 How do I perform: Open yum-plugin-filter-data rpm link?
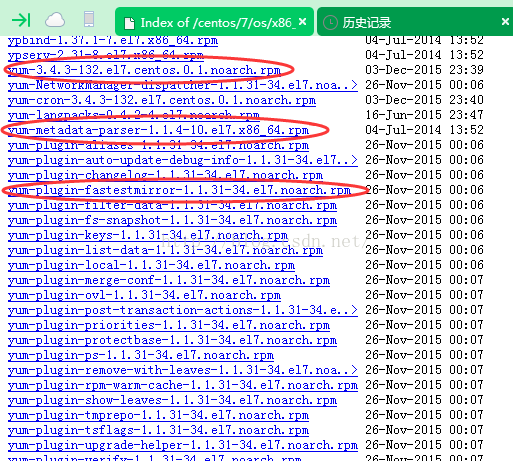(172, 205)
